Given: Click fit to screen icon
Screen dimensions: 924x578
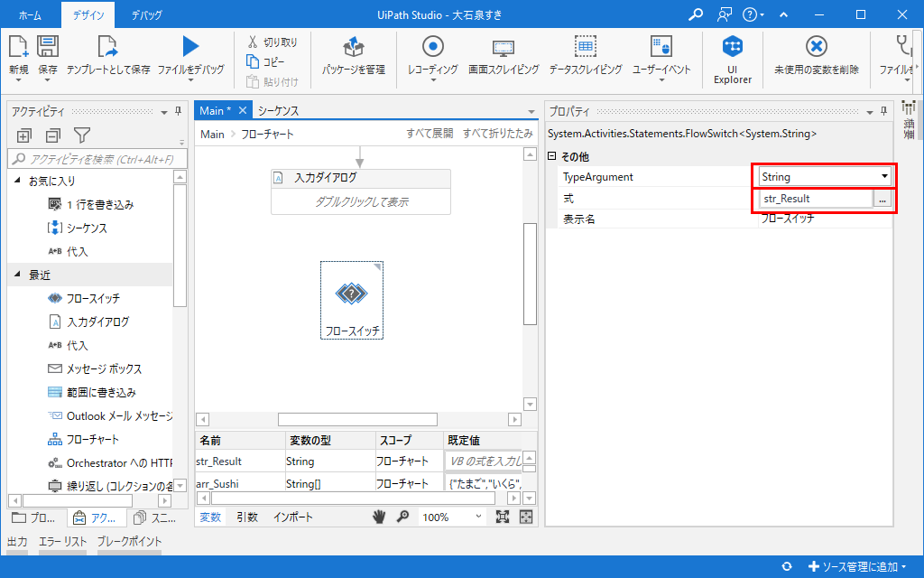Looking at the screenshot, I should coord(502,517).
